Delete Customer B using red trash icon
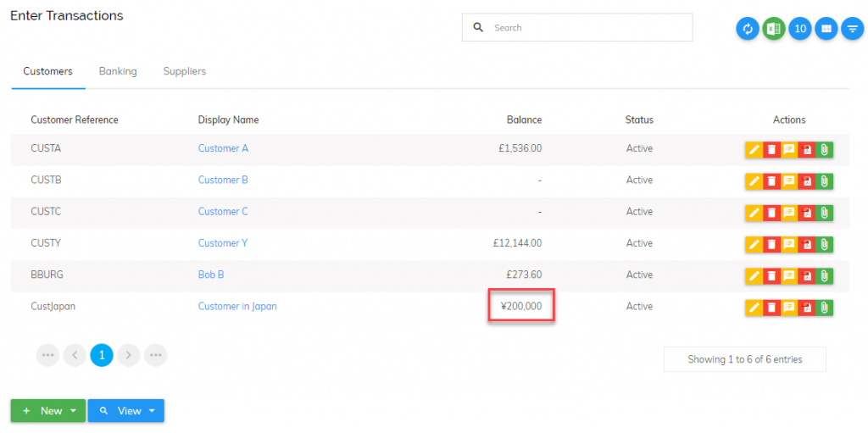Screen dimensions: 868x433 tap(771, 181)
